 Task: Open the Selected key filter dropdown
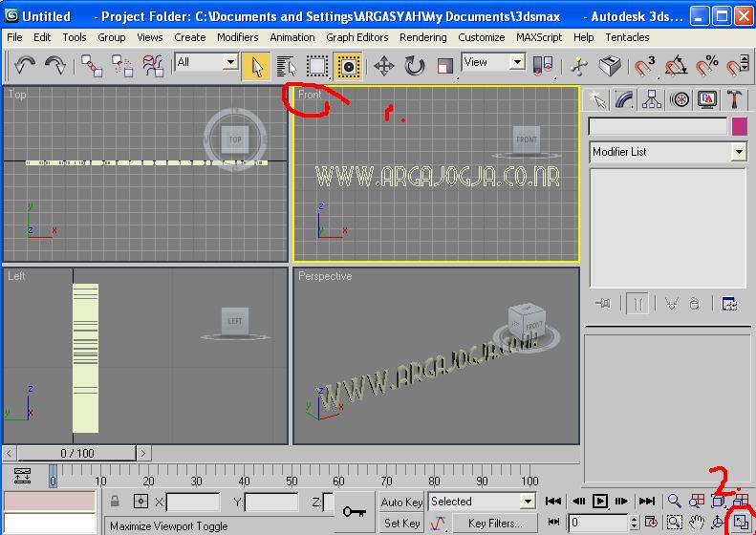click(528, 502)
